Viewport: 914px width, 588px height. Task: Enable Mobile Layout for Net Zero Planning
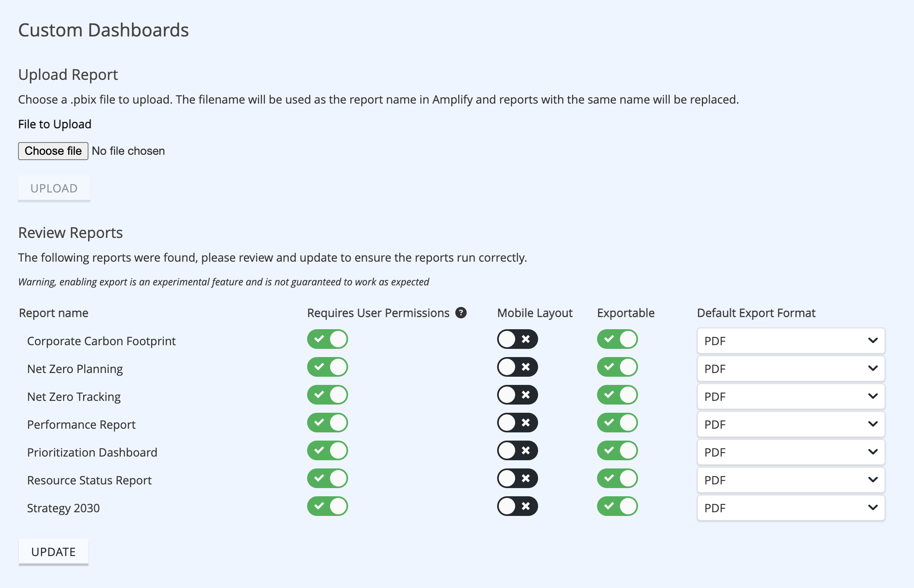point(518,367)
